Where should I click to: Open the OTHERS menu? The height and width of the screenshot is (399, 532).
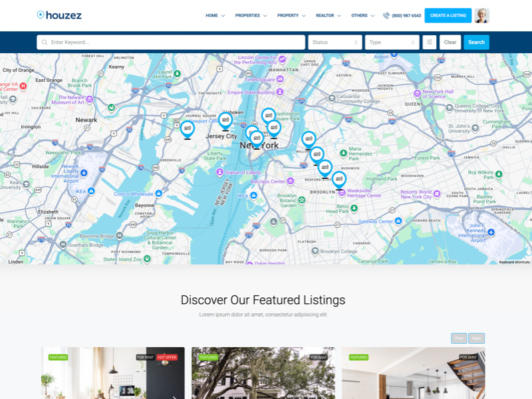coord(362,15)
